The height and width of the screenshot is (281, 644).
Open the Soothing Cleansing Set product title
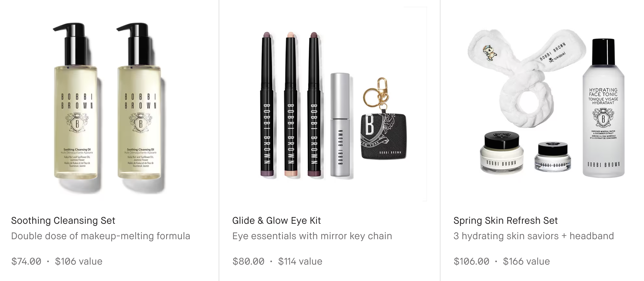63,221
